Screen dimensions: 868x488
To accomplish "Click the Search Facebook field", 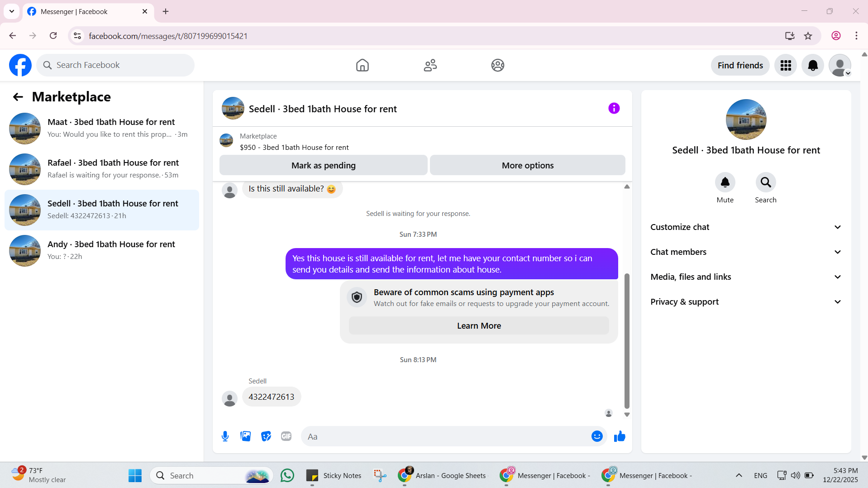I will click(x=115, y=65).
